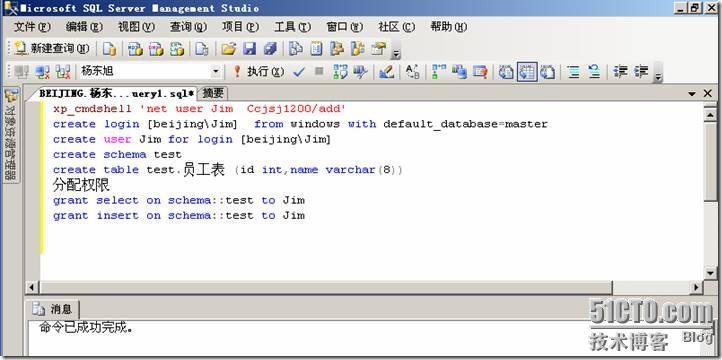Screen dimensions: 722x360
Task: Open an Analysis Services MDX query
Action: coord(135,48)
